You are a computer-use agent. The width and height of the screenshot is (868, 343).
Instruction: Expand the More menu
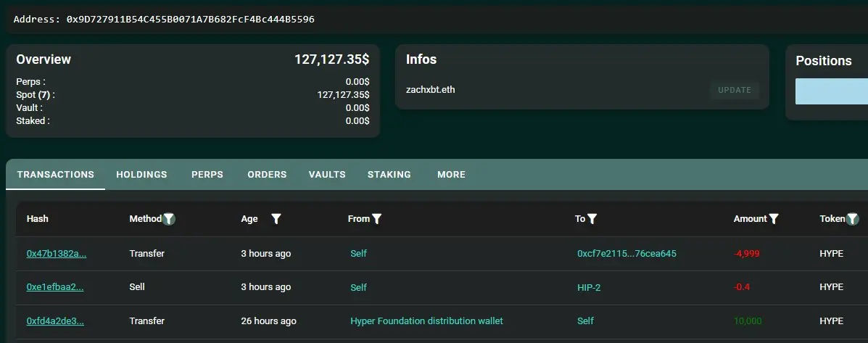(x=451, y=175)
